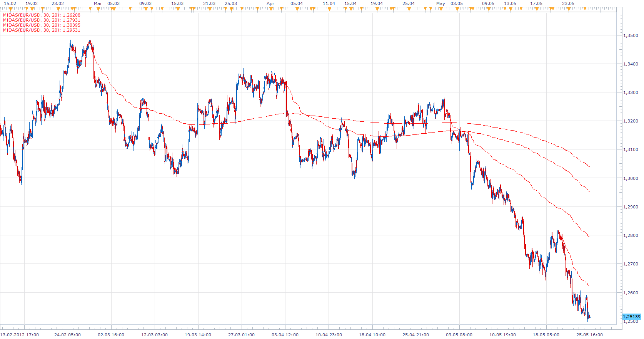Select MIDAS indicator label with value 1,26208

pyautogui.click(x=42, y=15)
